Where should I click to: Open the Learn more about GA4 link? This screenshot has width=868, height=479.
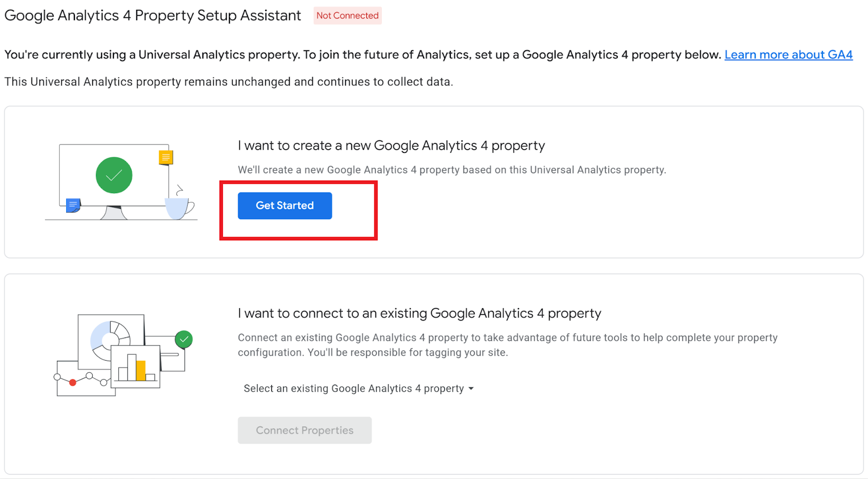[788, 54]
